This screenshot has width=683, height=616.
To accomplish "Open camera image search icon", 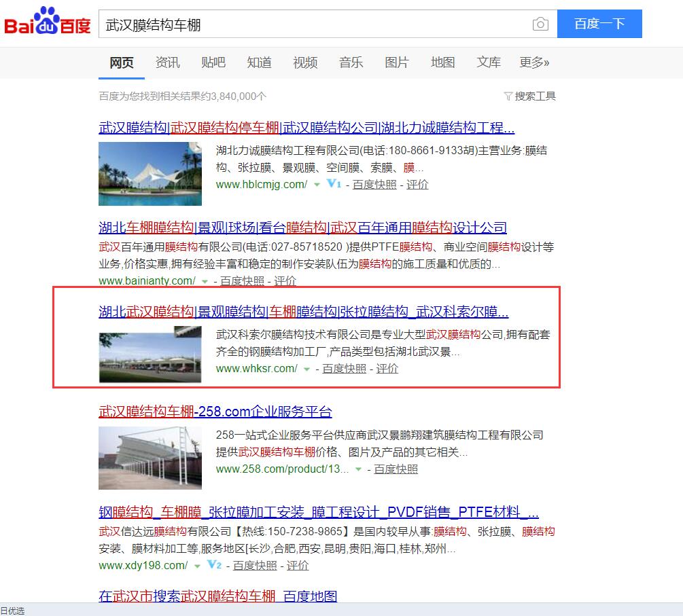I will [x=540, y=24].
